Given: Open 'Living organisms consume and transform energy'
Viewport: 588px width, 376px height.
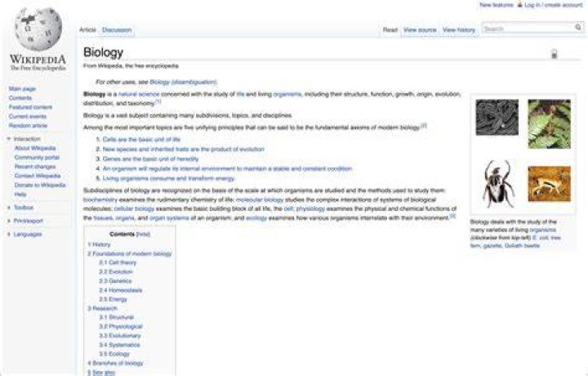Looking at the screenshot, I should (168, 179).
